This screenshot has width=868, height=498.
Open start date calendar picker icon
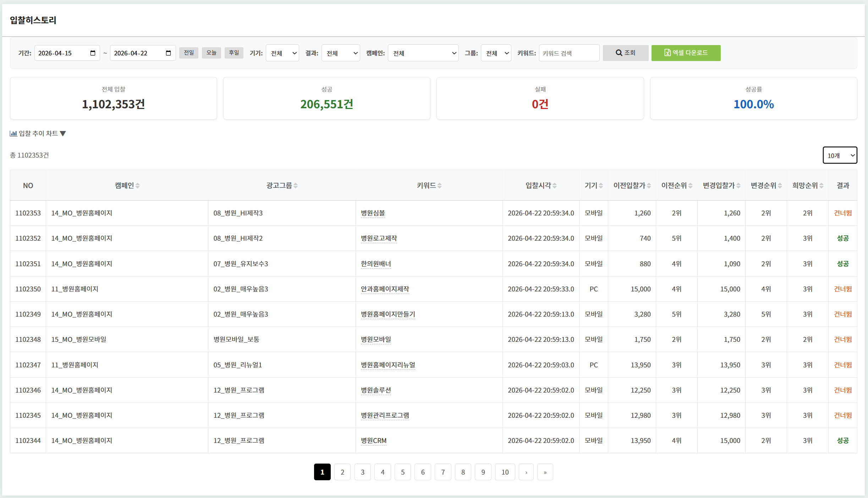pyautogui.click(x=93, y=53)
